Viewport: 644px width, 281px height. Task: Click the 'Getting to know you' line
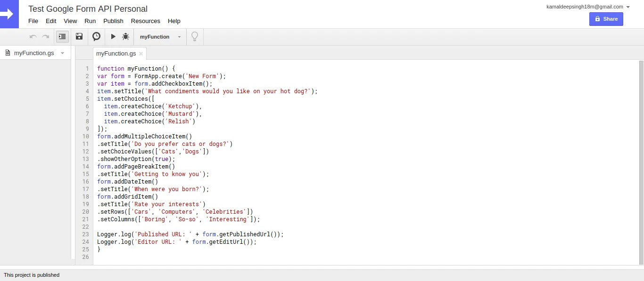[x=153, y=174]
